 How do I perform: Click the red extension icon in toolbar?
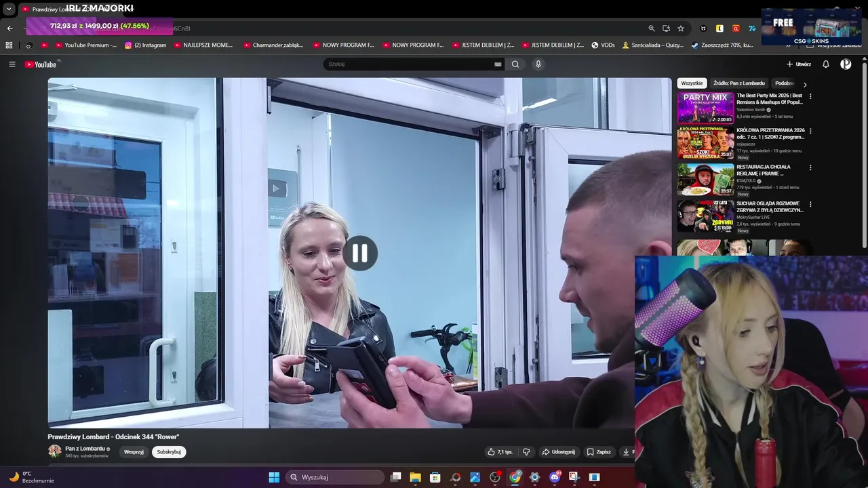[736, 28]
